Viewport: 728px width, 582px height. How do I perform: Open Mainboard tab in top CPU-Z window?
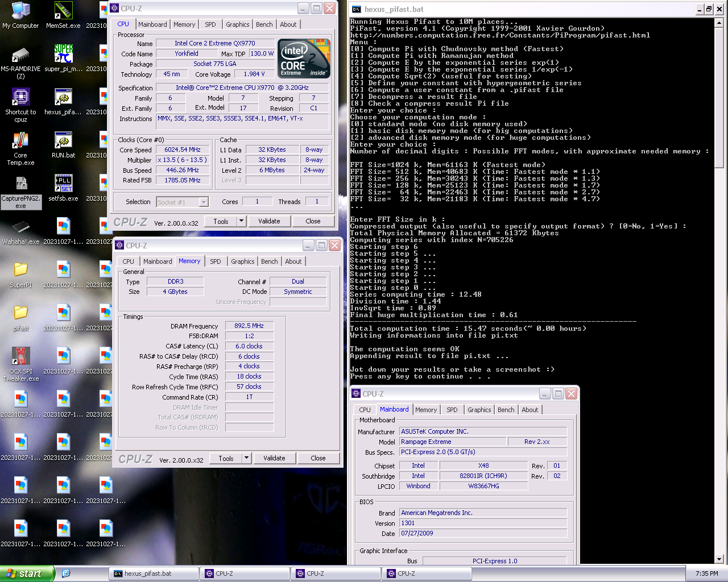coord(152,24)
